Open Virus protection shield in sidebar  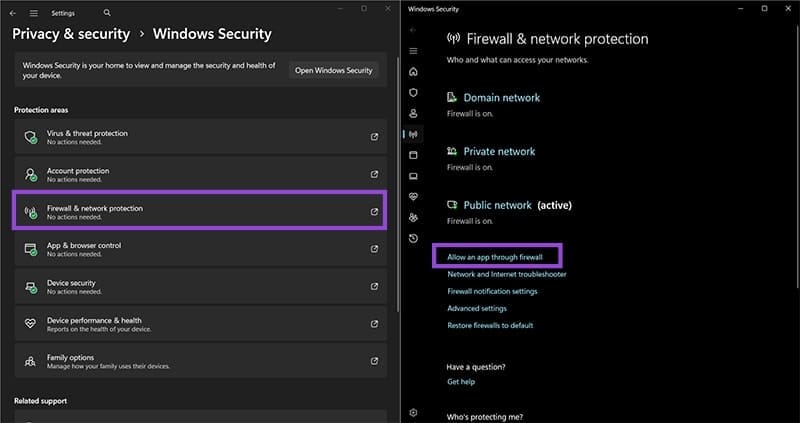(413, 92)
